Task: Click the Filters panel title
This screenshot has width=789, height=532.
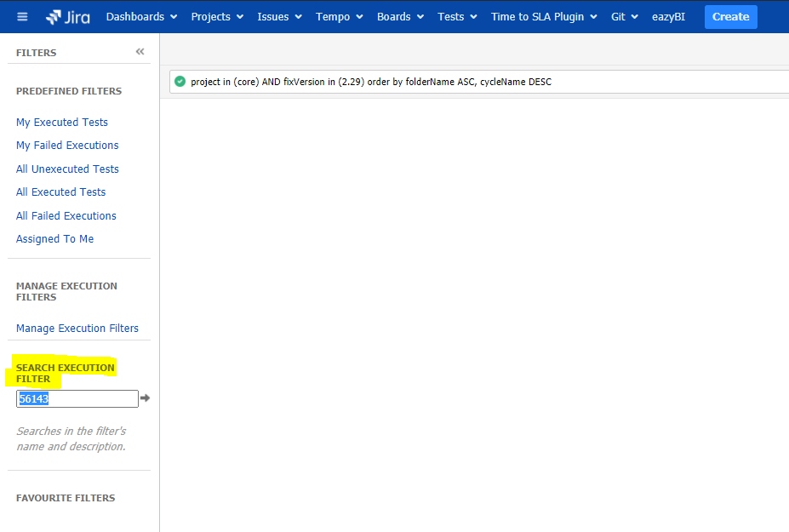Action: pyautogui.click(x=37, y=53)
